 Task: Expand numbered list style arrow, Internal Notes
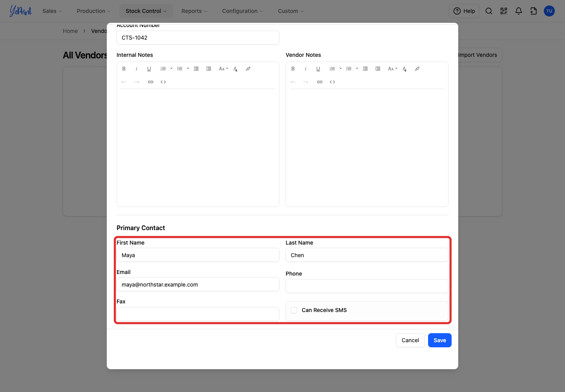[x=171, y=69]
